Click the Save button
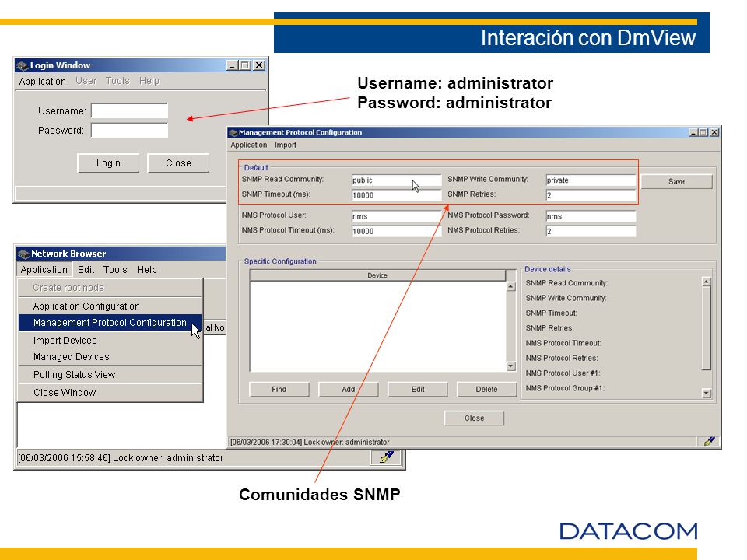 [x=676, y=181]
